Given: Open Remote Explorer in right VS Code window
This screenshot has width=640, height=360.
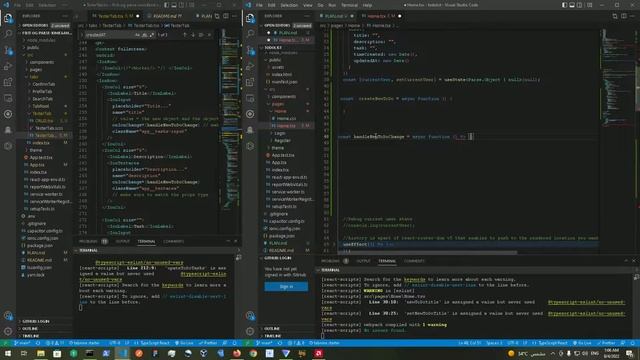Looking at the screenshot, I should tap(250, 98).
